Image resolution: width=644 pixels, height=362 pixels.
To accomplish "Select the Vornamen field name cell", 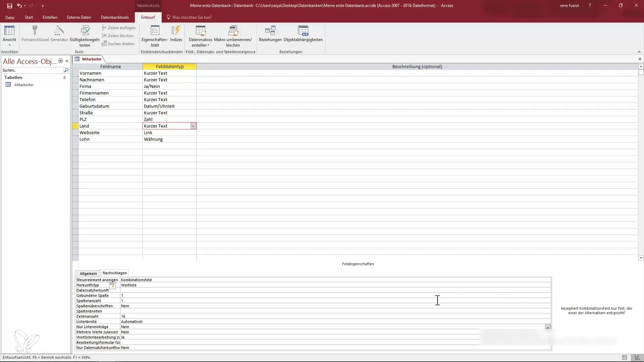I will [x=110, y=73].
